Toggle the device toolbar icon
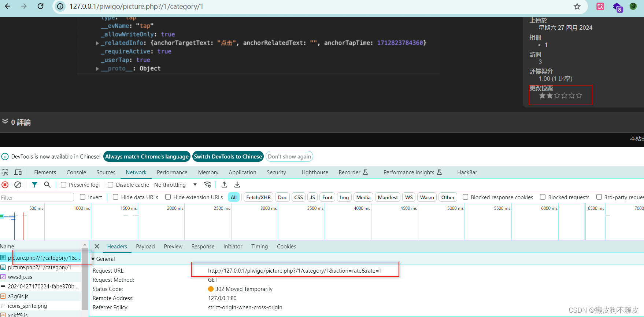This screenshot has width=644, height=317. (x=18, y=172)
